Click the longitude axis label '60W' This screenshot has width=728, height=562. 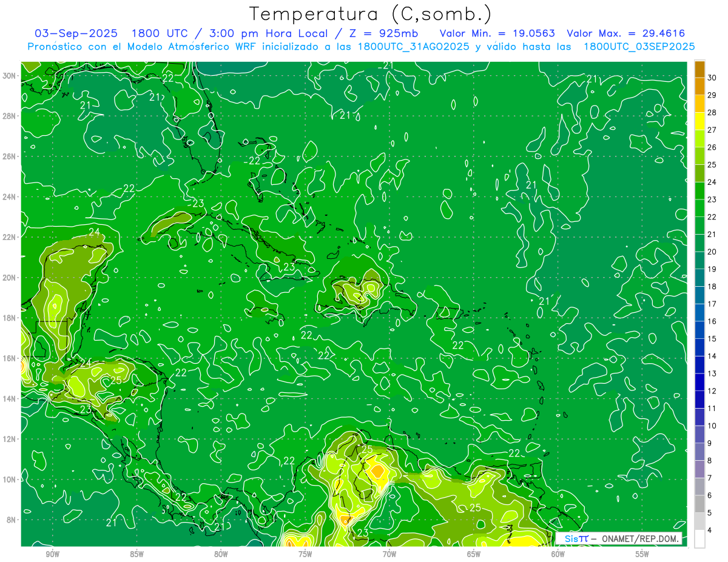click(558, 554)
